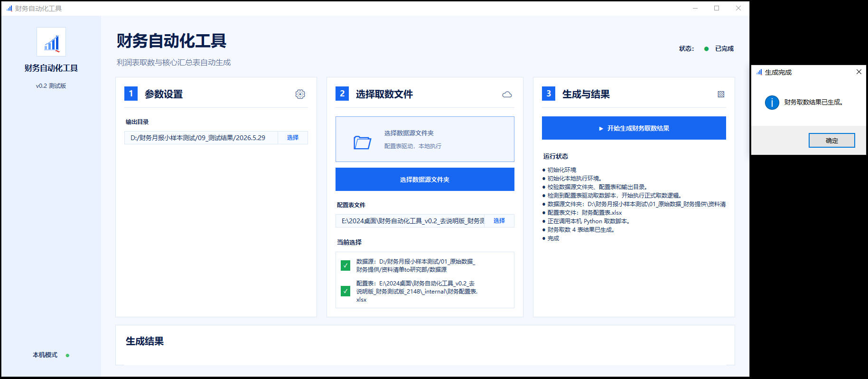
Task: Click log line 配置表文件: 财务配置表.xlsx
Action: (x=585, y=213)
